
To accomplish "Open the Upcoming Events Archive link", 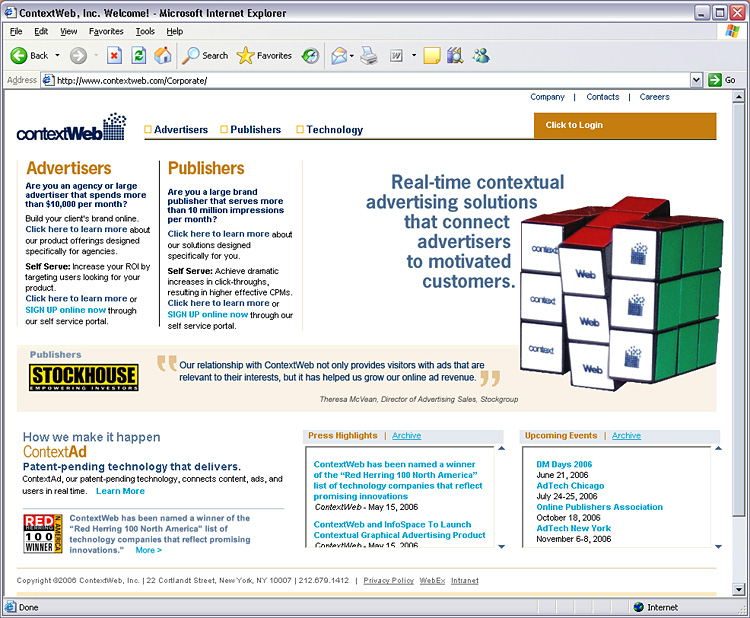I will (626, 435).
